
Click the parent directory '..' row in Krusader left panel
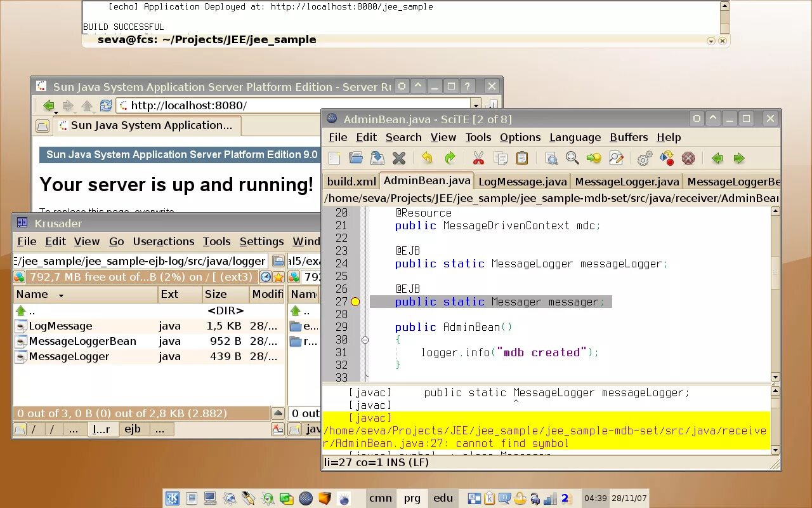point(148,311)
